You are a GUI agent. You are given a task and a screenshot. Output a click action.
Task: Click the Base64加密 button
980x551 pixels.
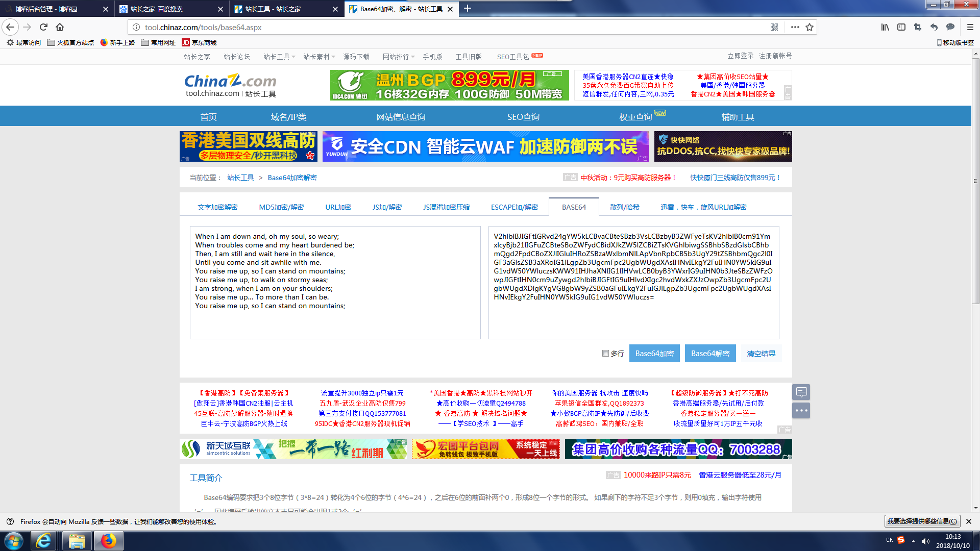point(654,353)
